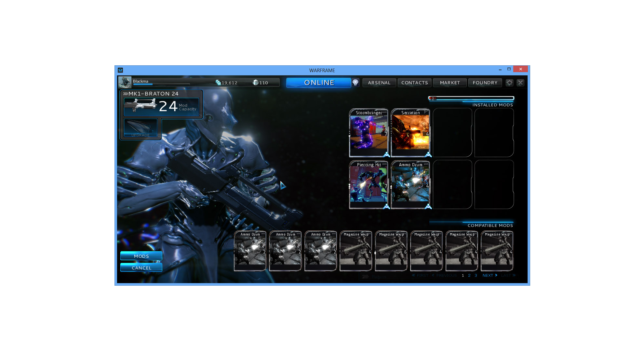The width and height of the screenshot is (644, 351).
Task: Click the Warframe app icon in title bar
Action: pyautogui.click(x=120, y=70)
